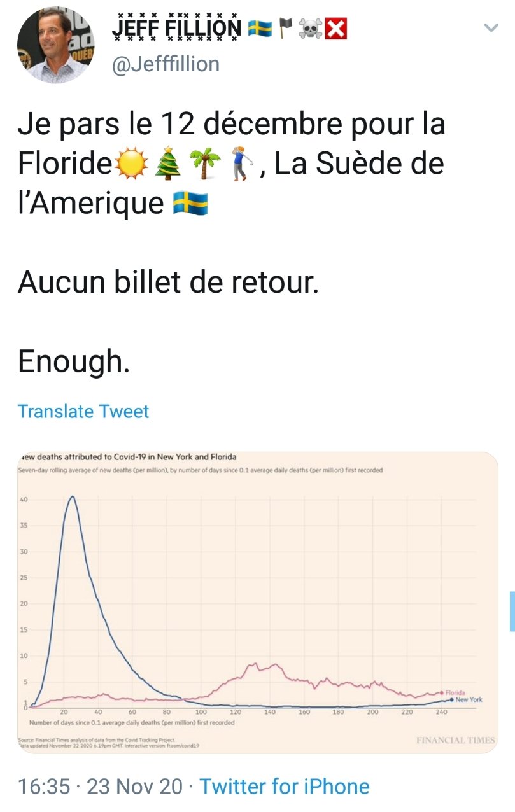515x812 pixels.
Task: Click the New York line label on chart
Action: coord(469,699)
